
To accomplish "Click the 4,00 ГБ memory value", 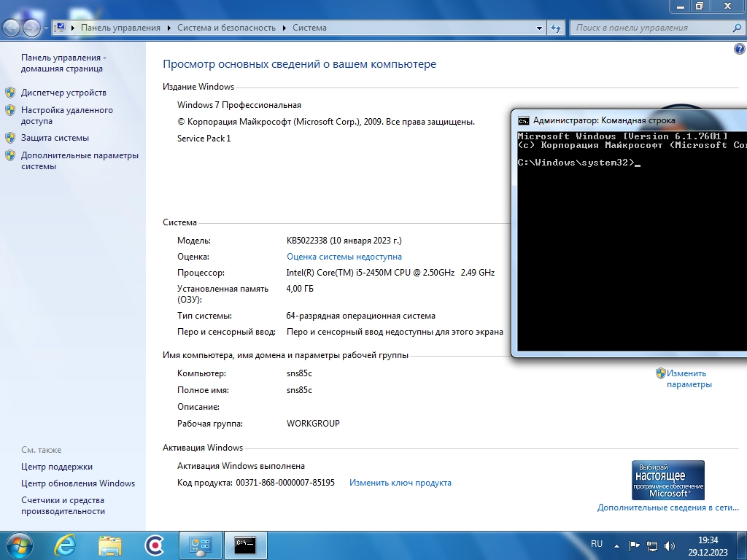I will [x=300, y=289].
